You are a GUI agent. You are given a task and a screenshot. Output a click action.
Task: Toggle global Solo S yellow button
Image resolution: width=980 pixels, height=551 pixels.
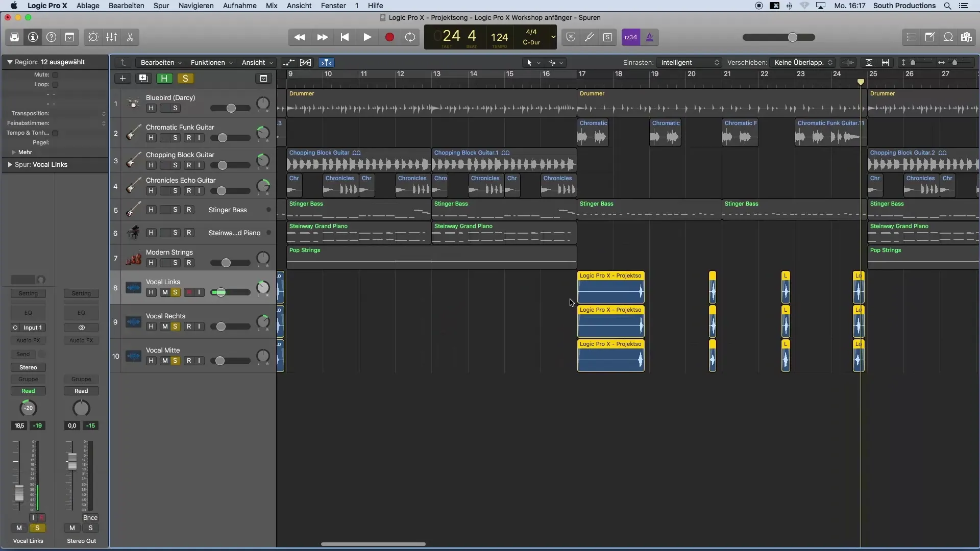point(185,79)
